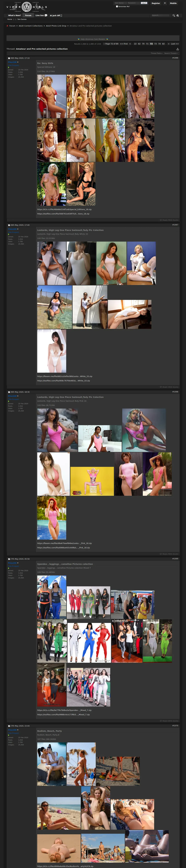Click the previous page arrow
The image size is (186, 868).
tap(130, 44)
